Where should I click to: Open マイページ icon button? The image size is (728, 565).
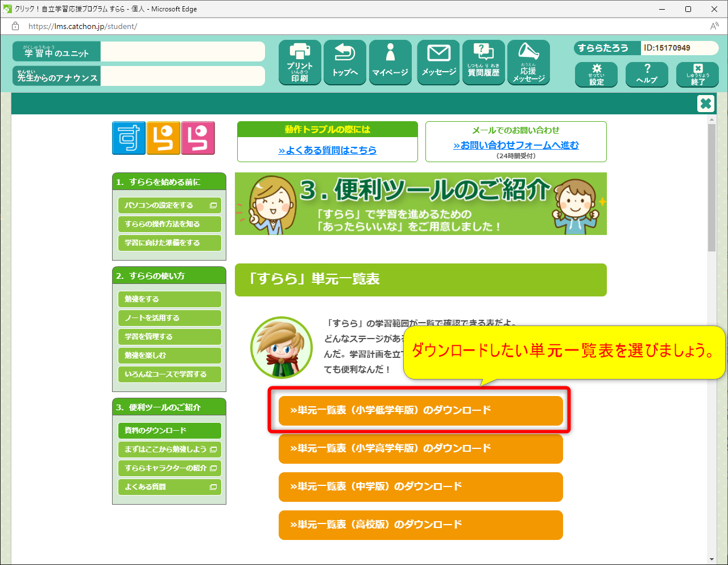click(x=390, y=63)
